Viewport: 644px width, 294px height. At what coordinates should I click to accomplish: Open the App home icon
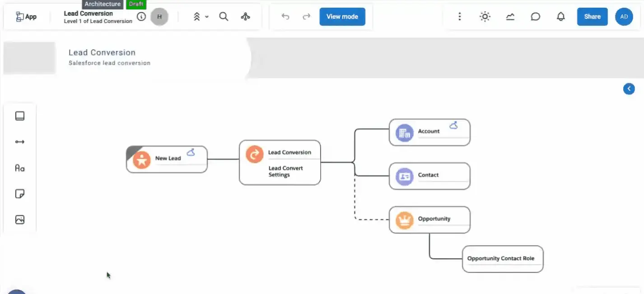click(x=26, y=17)
